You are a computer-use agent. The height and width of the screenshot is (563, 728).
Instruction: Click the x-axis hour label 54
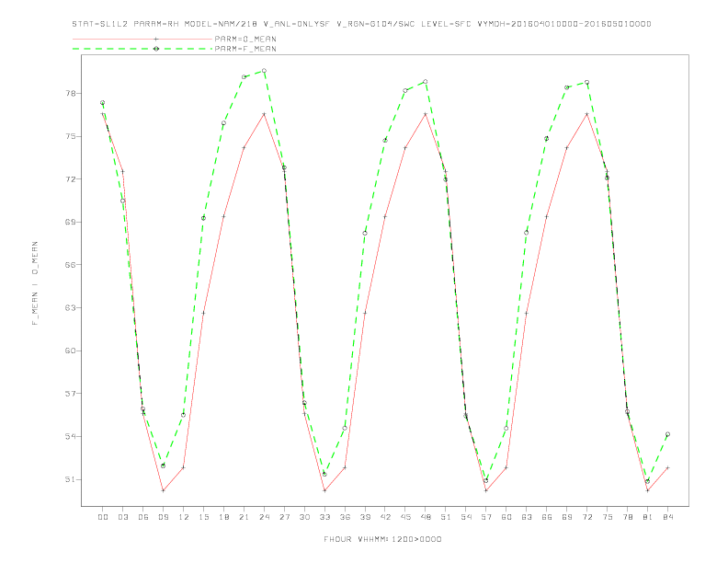pos(466,517)
